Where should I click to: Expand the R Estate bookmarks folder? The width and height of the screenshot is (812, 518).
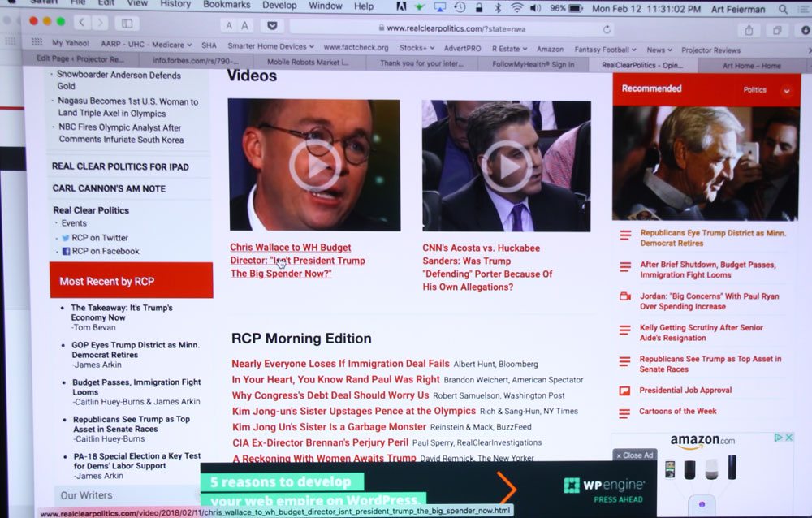pos(510,49)
